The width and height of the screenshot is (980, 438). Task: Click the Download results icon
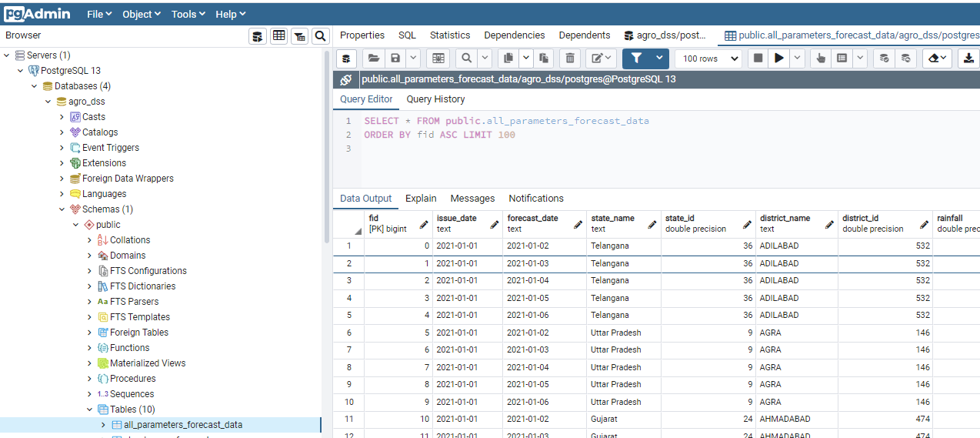point(968,58)
